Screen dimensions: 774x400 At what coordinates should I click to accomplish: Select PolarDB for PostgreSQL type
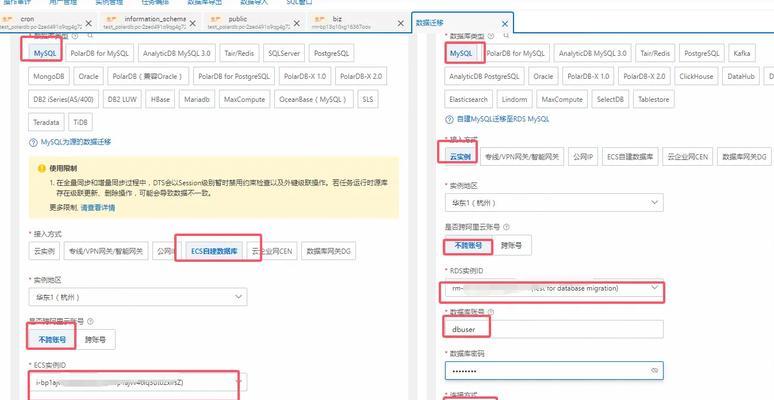234,77
